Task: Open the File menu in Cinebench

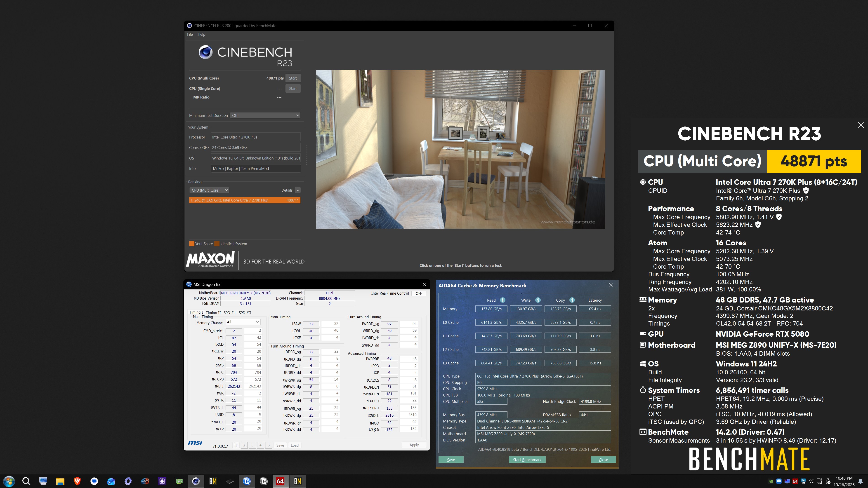Action: pos(190,34)
